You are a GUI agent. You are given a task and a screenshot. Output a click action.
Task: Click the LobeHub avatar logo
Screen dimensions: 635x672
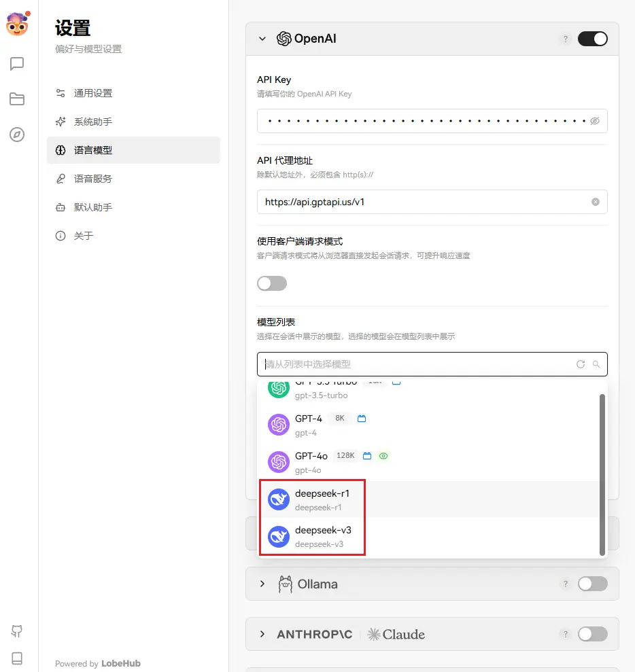17,25
